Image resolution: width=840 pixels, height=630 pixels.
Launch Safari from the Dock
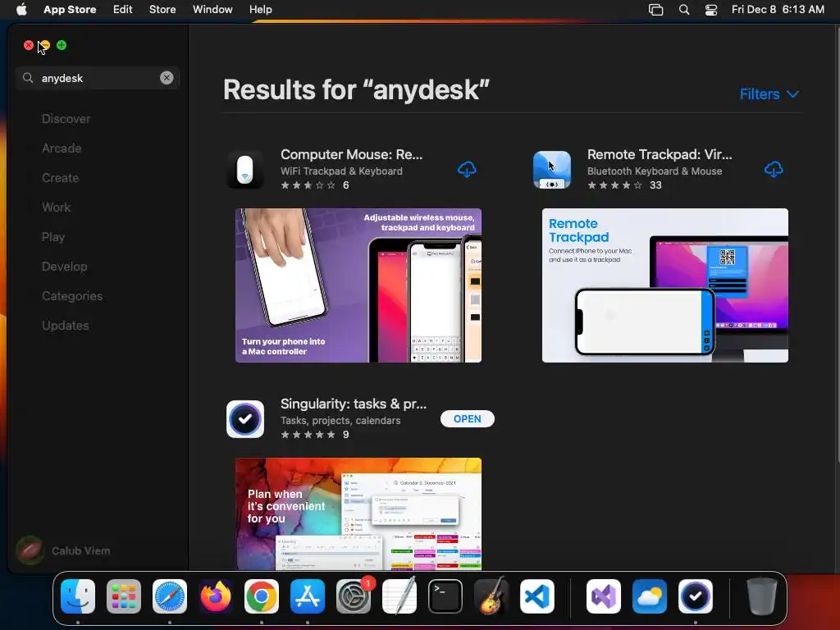tap(170, 596)
